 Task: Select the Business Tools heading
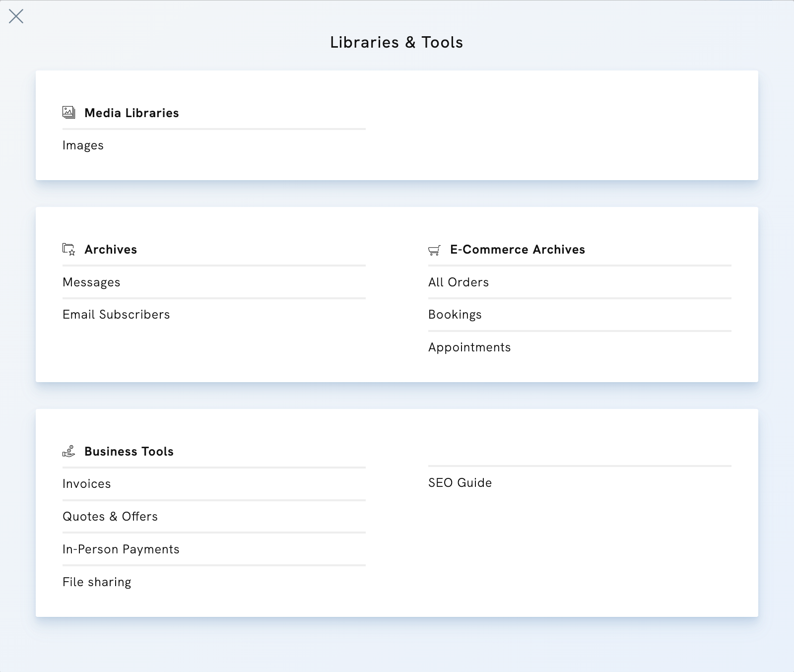point(129,451)
